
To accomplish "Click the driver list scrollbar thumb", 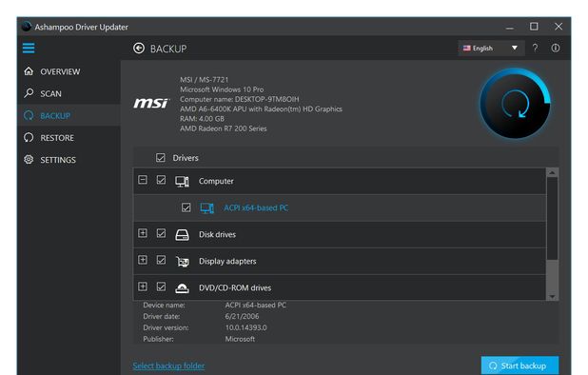I will click(x=552, y=219).
